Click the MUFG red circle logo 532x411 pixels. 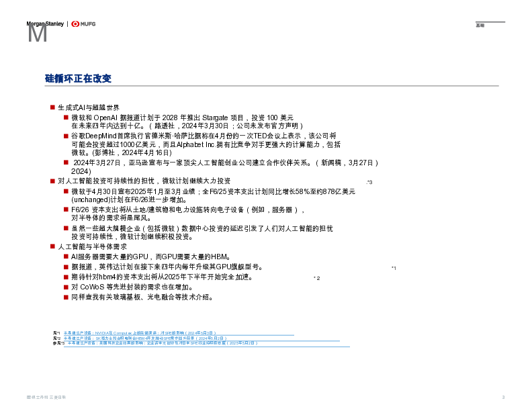point(75,24)
